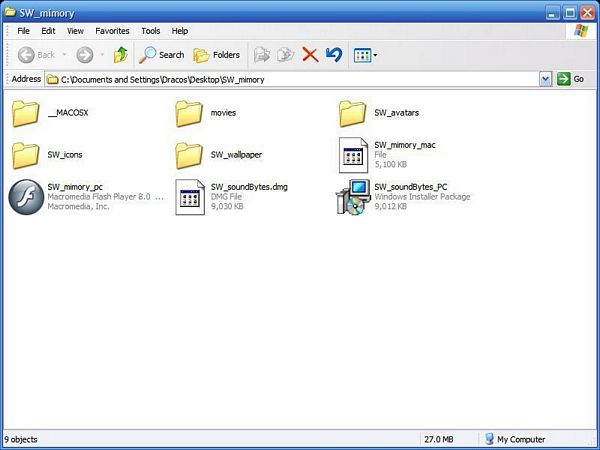600x450 pixels.
Task: Click the Up folder toolbar icon
Action: pyautogui.click(x=121, y=55)
